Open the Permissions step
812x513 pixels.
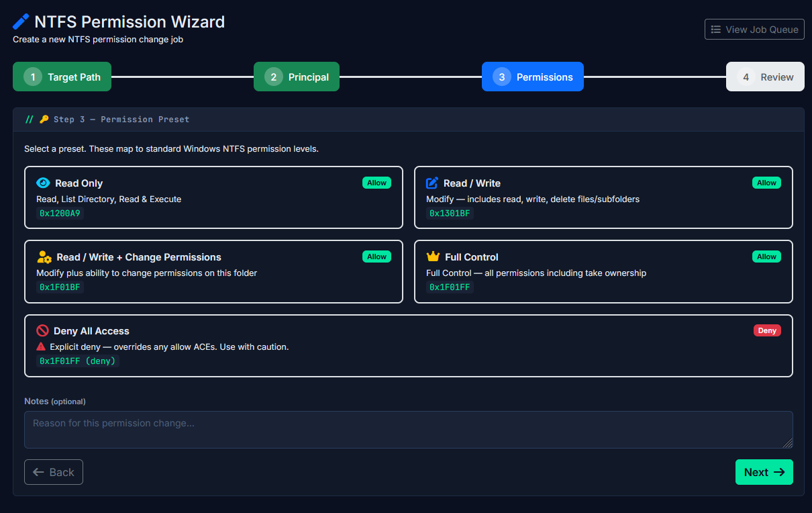(533, 77)
